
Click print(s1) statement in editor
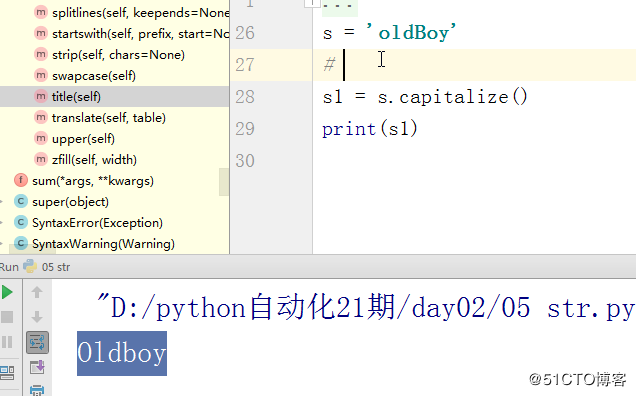pos(370,129)
